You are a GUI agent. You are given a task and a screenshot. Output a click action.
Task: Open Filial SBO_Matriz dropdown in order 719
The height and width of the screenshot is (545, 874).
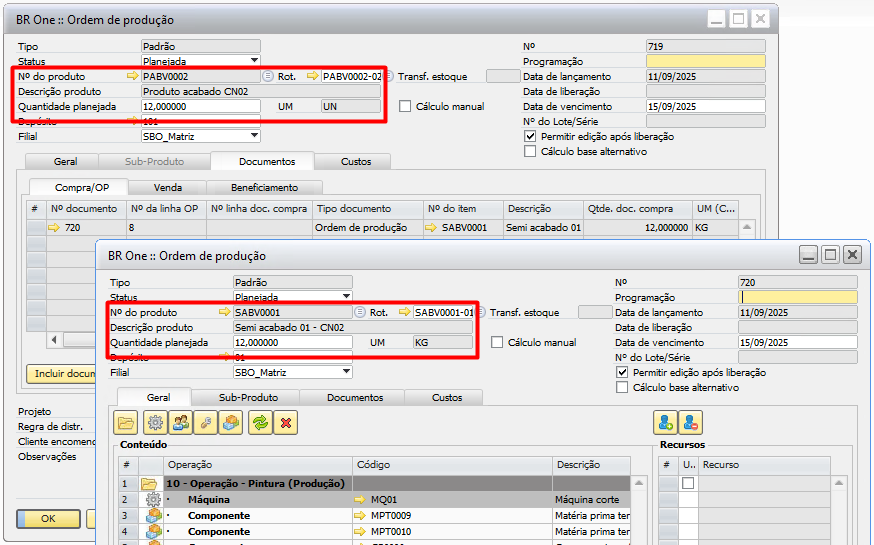click(254, 136)
